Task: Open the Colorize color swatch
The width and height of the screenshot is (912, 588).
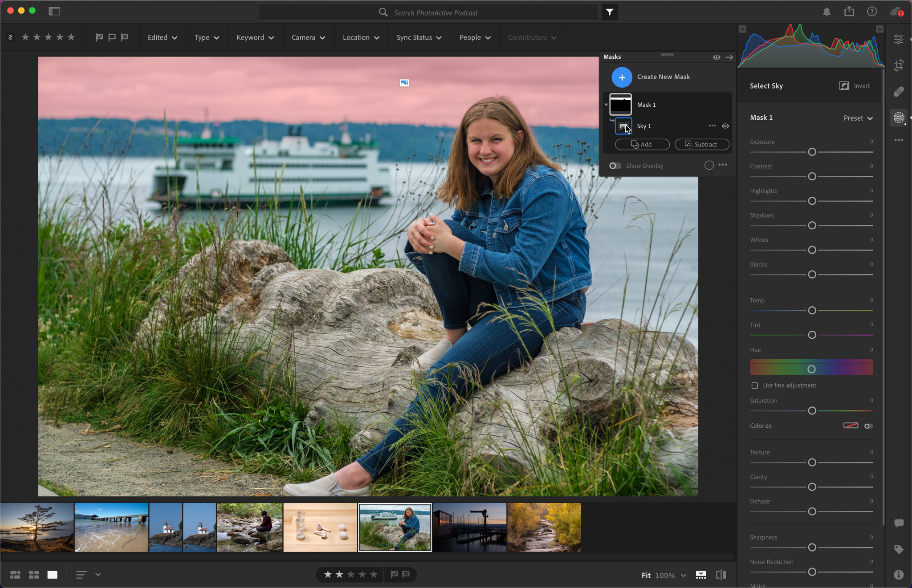Action: tap(851, 426)
